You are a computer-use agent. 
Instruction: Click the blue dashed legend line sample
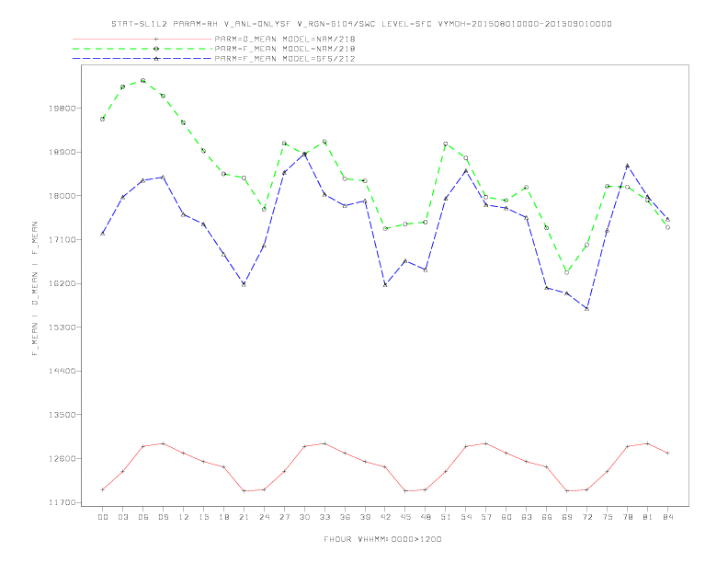[x=142, y=59]
